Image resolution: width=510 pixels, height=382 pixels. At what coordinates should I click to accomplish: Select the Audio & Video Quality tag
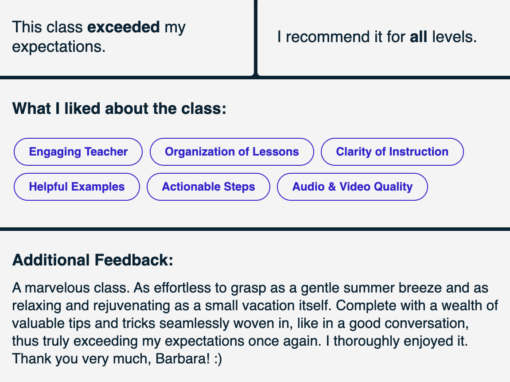click(352, 187)
